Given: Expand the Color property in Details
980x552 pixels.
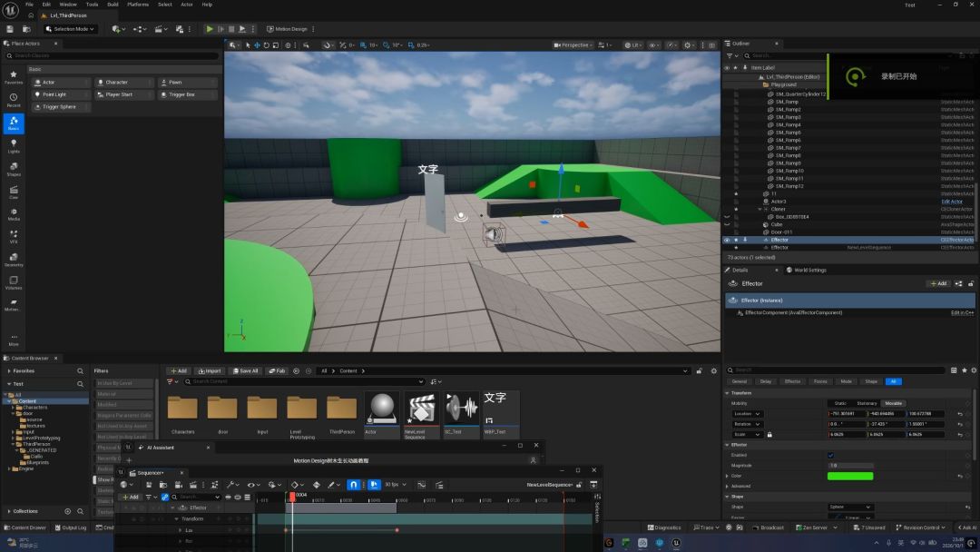Looking at the screenshot, I should (728, 476).
